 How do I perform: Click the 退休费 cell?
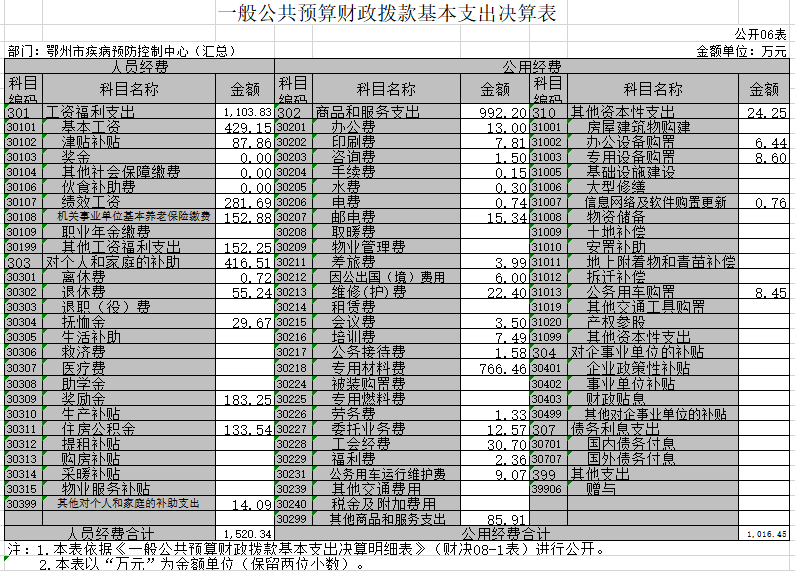click(129, 292)
